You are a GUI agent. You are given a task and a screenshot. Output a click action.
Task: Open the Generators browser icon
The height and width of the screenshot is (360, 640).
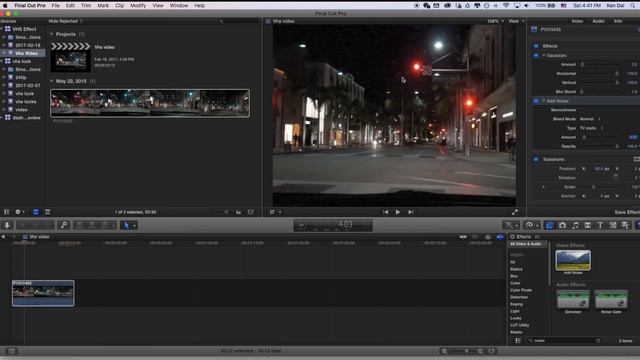(x=613, y=225)
